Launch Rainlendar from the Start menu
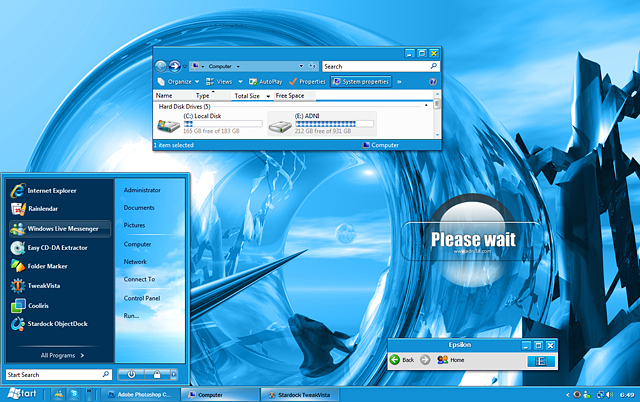 tap(45, 208)
